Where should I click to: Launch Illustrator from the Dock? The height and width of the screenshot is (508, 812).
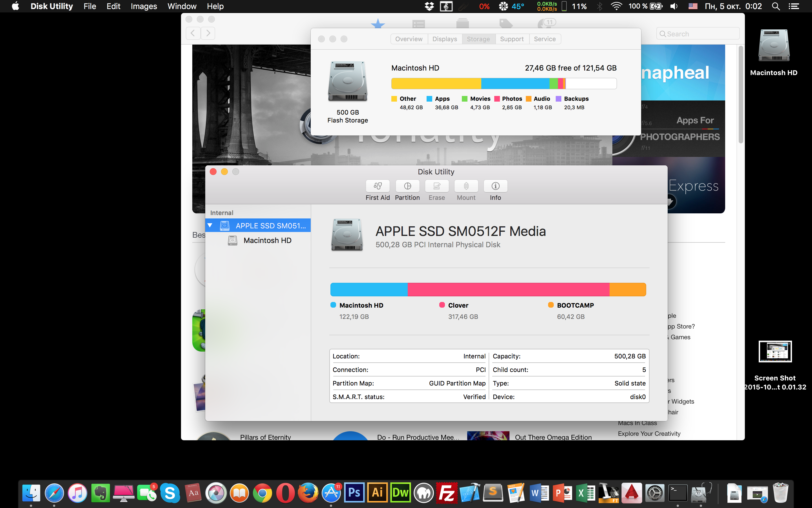[x=378, y=493]
